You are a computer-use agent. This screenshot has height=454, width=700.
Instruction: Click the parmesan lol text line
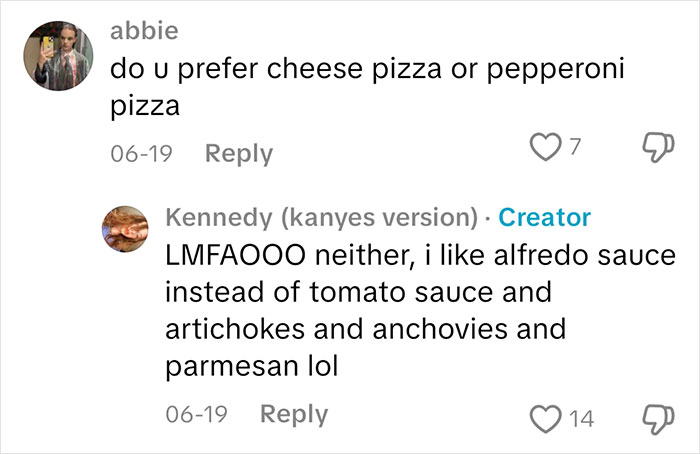pos(252,367)
